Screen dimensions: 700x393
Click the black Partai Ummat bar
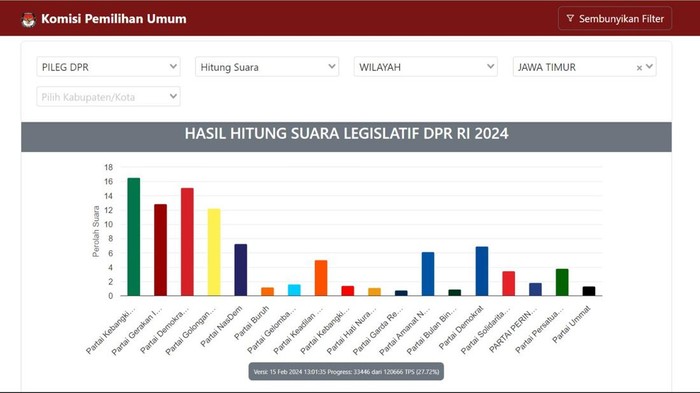click(x=589, y=291)
